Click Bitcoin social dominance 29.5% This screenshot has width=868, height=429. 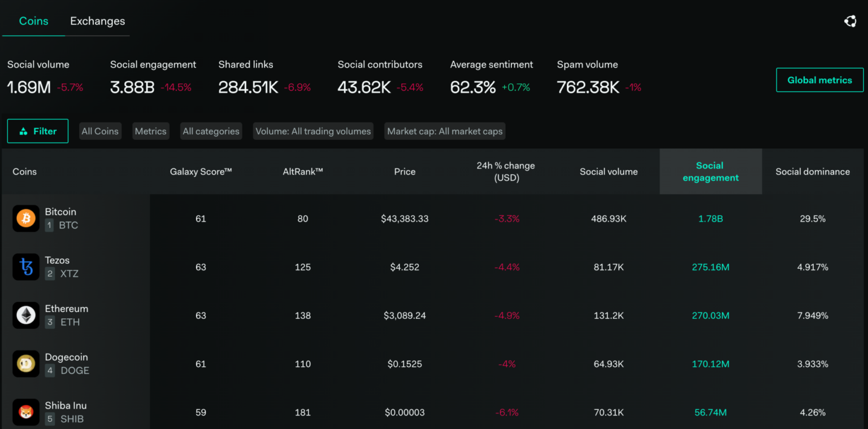[x=813, y=218]
